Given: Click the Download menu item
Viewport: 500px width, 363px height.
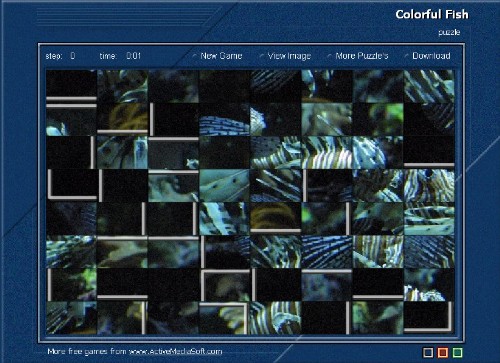Looking at the screenshot, I should [431, 56].
